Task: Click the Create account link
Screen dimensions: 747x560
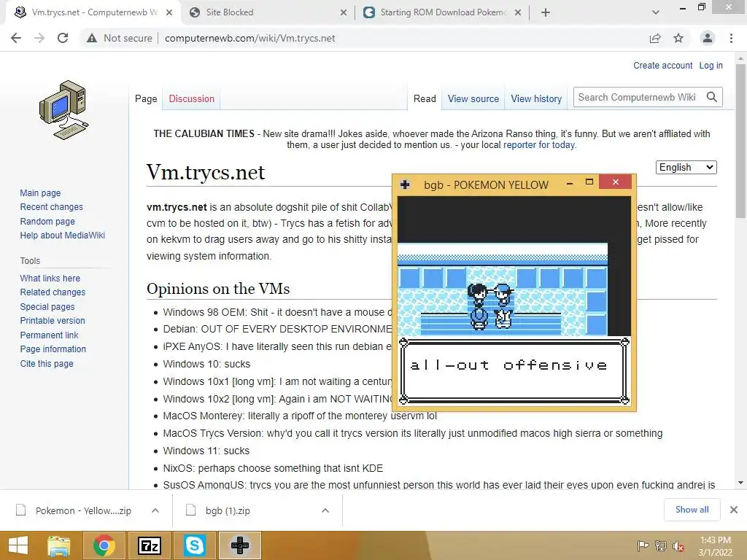Action: point(662,65)
